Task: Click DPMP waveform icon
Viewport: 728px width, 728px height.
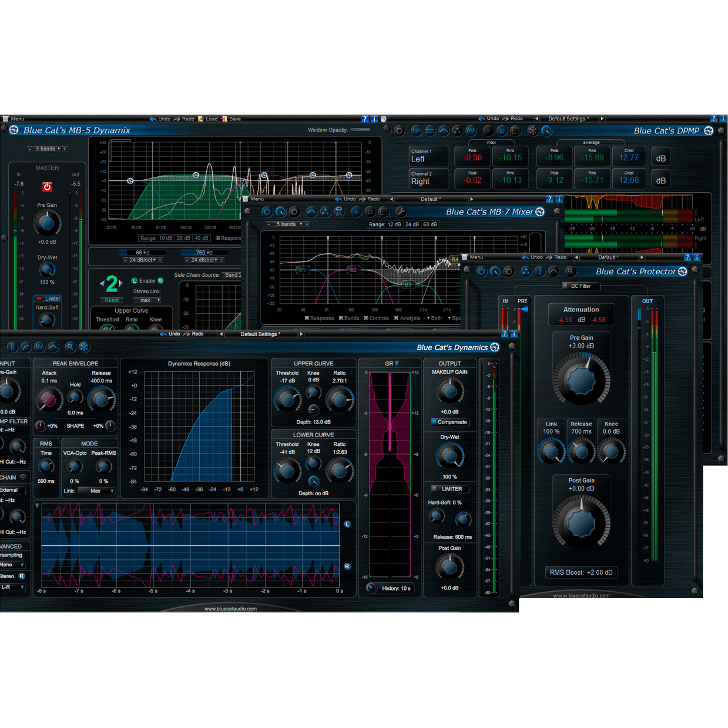Action: coord(471,130)
